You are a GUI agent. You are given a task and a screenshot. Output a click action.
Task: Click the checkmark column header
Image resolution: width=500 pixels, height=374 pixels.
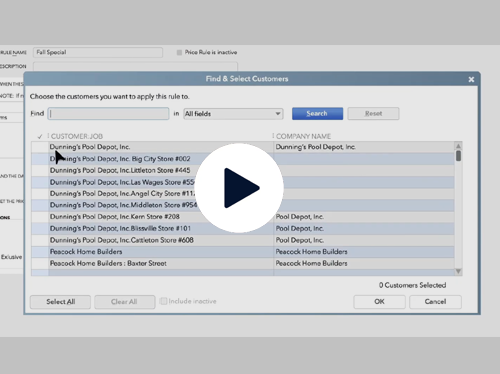40,136
